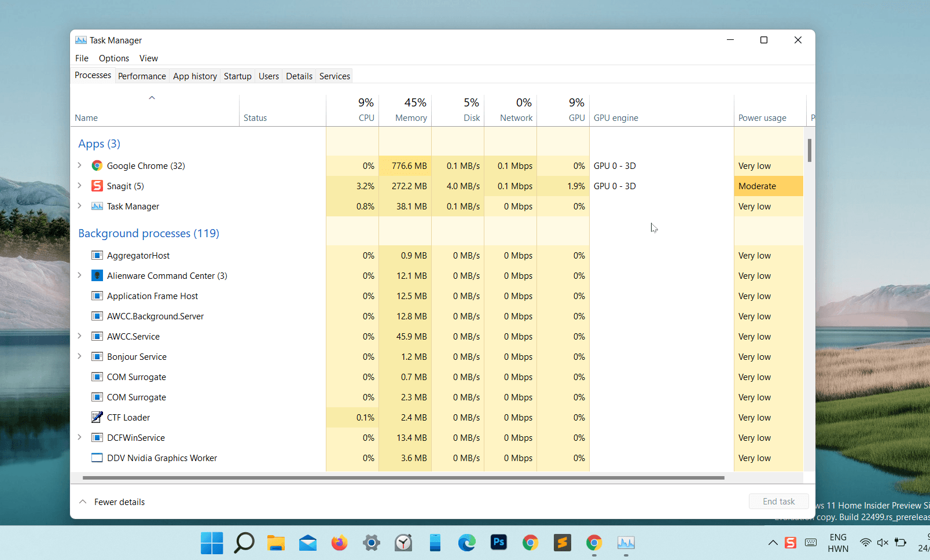
Task: Click the Alienware Command Center icon
Action: 97,276
